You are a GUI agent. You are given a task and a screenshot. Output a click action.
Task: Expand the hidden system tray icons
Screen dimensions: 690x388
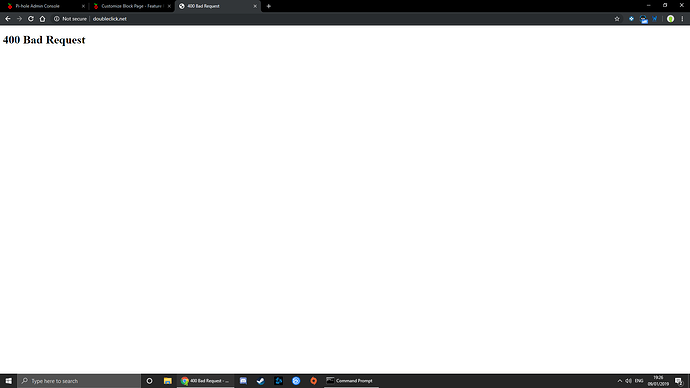tap(620, 381)
